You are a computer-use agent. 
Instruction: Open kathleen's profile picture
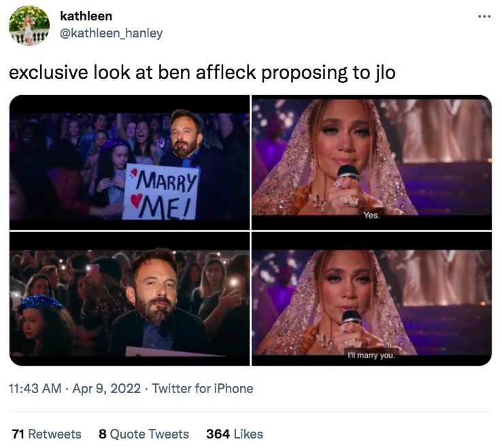click(x=29, y=26)
